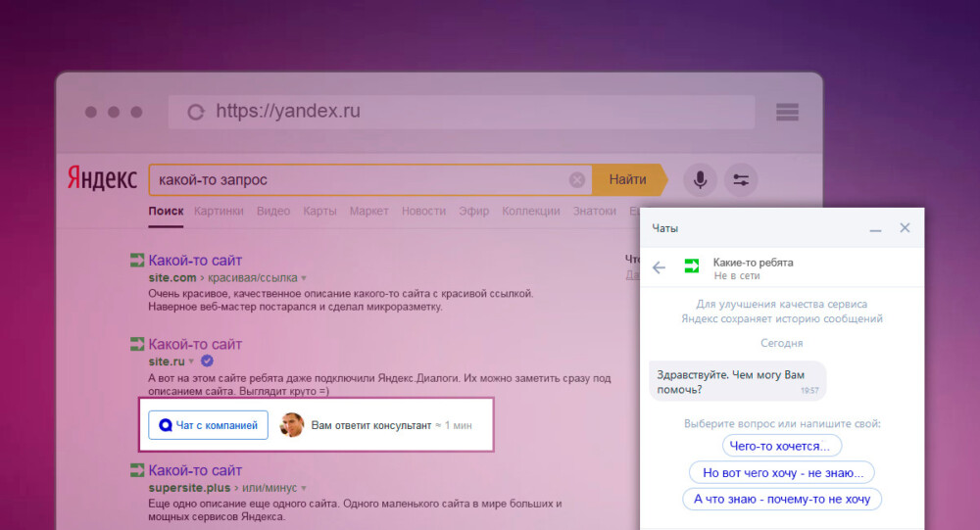Viewport: 980px width, 530px height.
Task: Minimize the Чаты chat panel
Action: click(874, 228)
